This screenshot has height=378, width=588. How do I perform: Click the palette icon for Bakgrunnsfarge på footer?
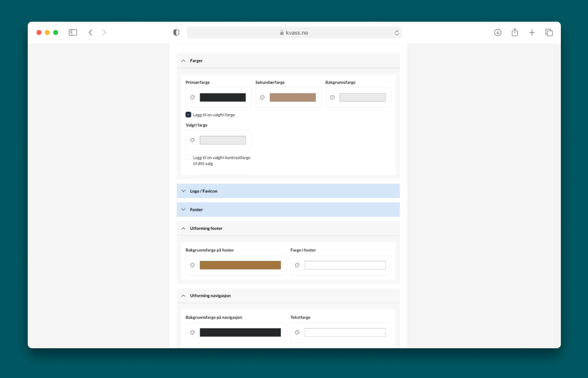(192, 265)
